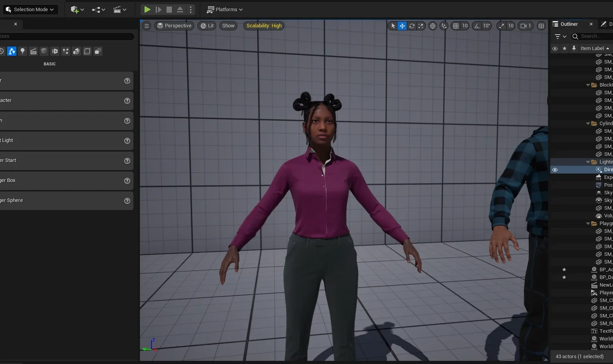Sort by Item Label column header
This screenshot has width=613, height=364.
coord(595,48)
